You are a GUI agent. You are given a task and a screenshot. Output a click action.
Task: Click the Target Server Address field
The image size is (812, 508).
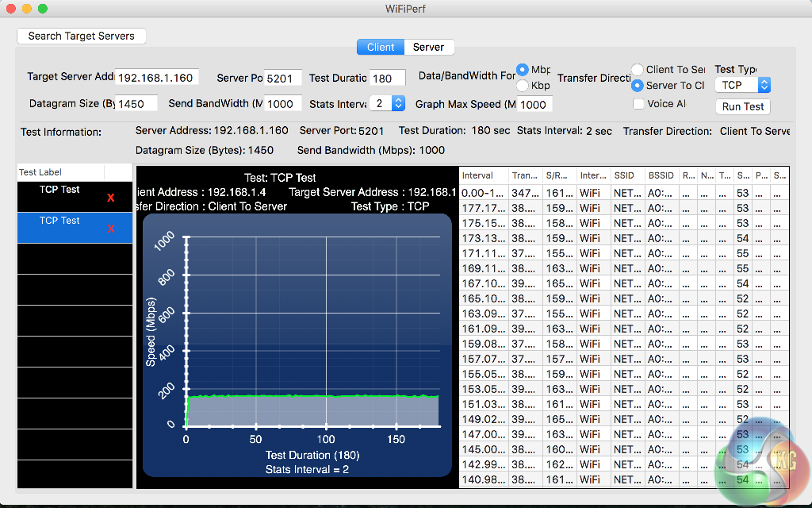[x=157, y=78]
